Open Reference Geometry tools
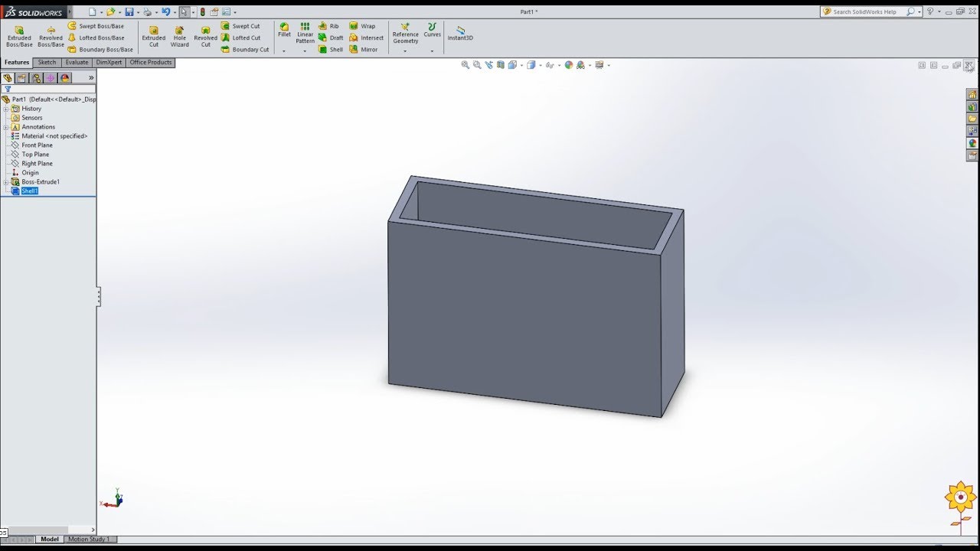 pos(405,33)
